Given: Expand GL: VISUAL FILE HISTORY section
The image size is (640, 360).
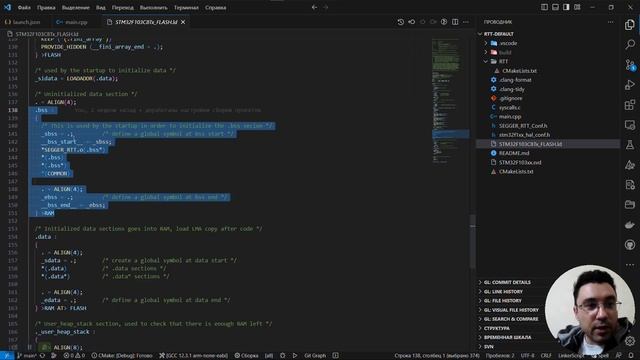Looking at the screenshot, I should point(511,310).
